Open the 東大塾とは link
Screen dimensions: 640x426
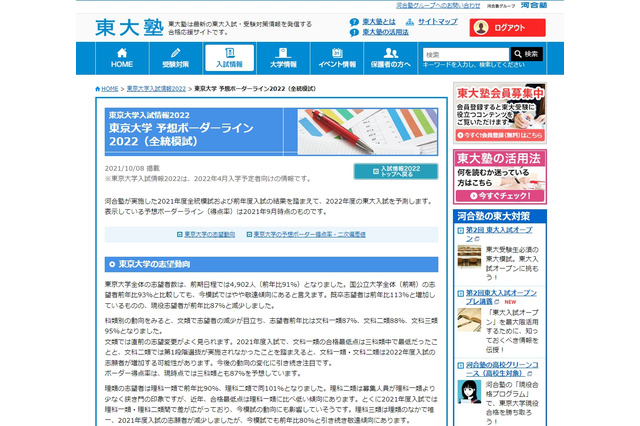(x=379, y=22)
